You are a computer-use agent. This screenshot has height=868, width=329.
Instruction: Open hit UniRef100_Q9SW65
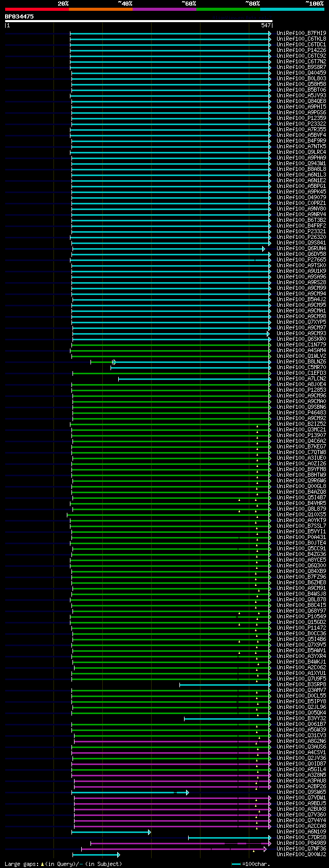pos(301,792)
